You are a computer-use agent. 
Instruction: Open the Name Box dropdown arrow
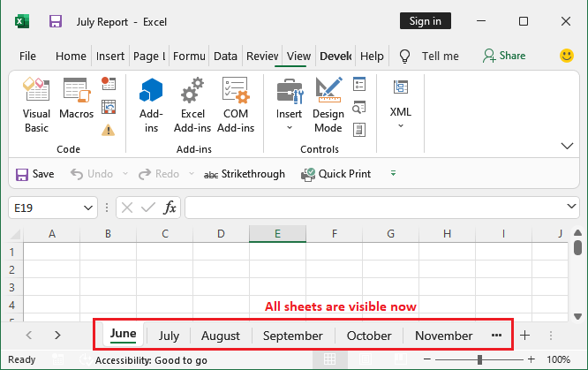(88, 208)
